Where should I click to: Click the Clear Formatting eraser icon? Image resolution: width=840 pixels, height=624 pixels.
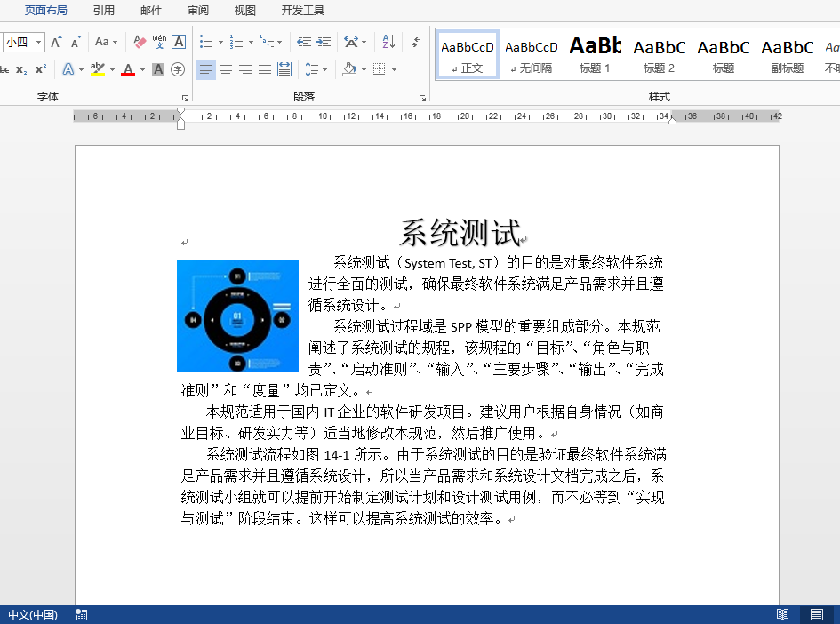pos(139,43)
